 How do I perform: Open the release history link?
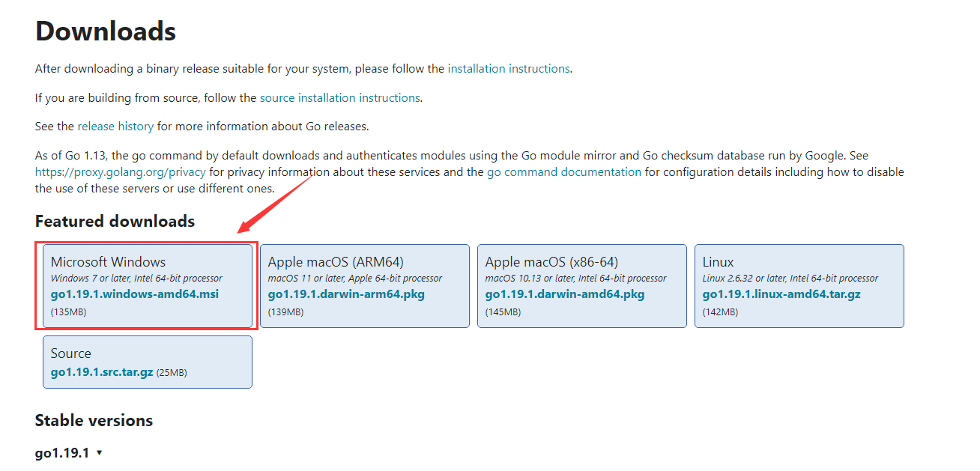(115, 127)
